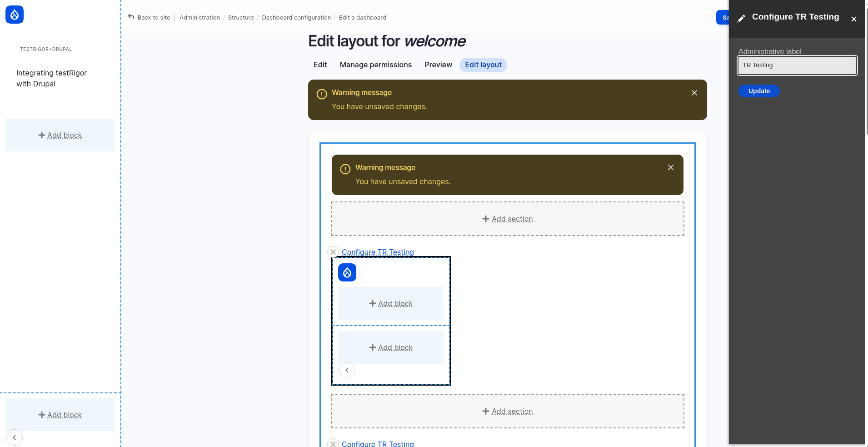Screen dimensions: 868x447
Task: Add block in the top sidebar region
Action: [x=60, y=136]
